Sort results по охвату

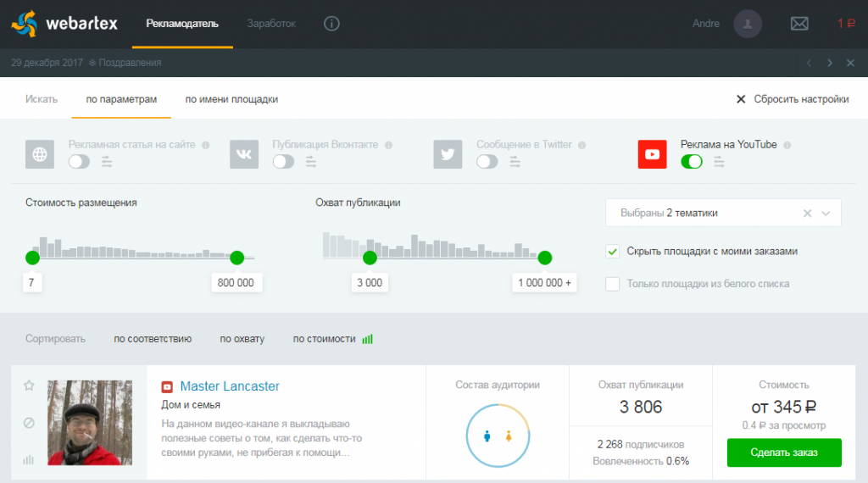point(242,339)
